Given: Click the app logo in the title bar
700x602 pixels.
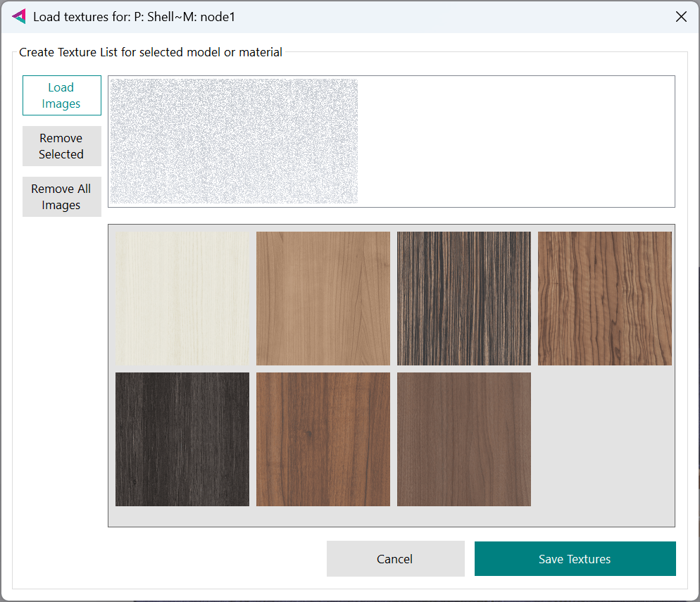Looking at the screenshot, I should click(x=19, y=17).
